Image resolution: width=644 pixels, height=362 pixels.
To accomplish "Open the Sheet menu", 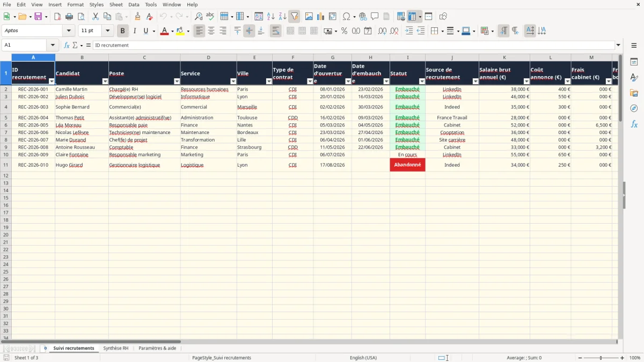I will (116, 4).
